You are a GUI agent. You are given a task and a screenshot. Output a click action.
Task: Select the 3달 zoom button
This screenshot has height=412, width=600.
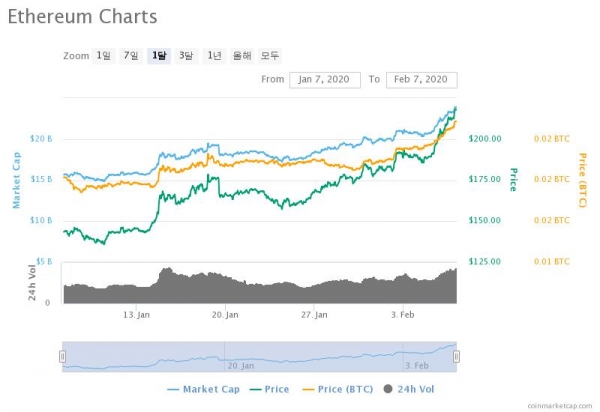(186, 56)
